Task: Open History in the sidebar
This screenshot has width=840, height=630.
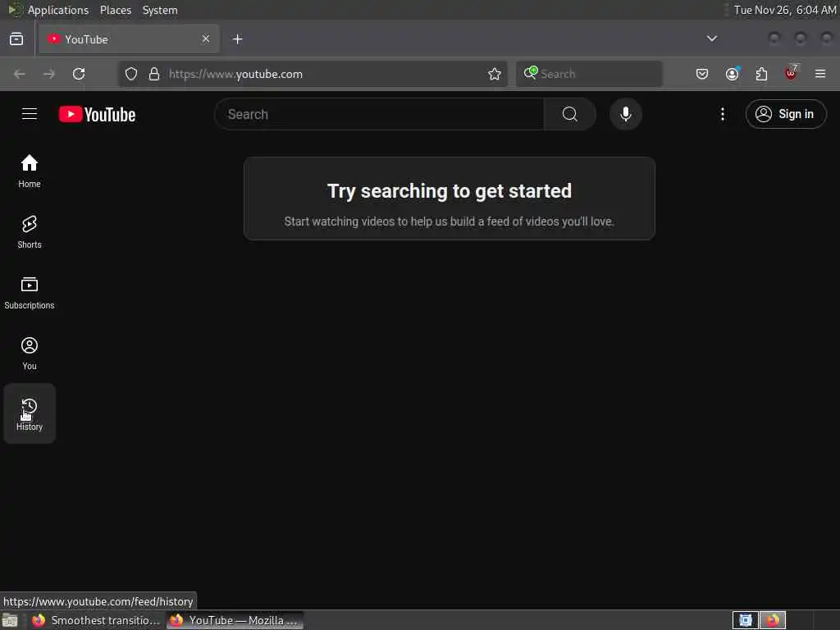Action: coord(30,413)
